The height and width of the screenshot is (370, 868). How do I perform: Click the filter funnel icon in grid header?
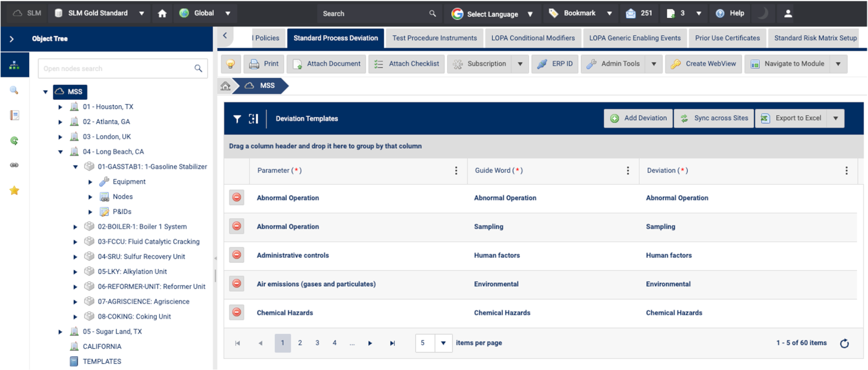pos(237,119)
